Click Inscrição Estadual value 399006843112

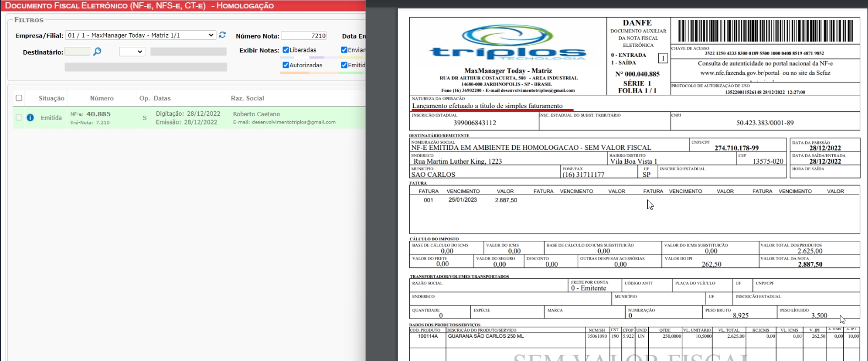pyautogui.click(x=475, y=123)
